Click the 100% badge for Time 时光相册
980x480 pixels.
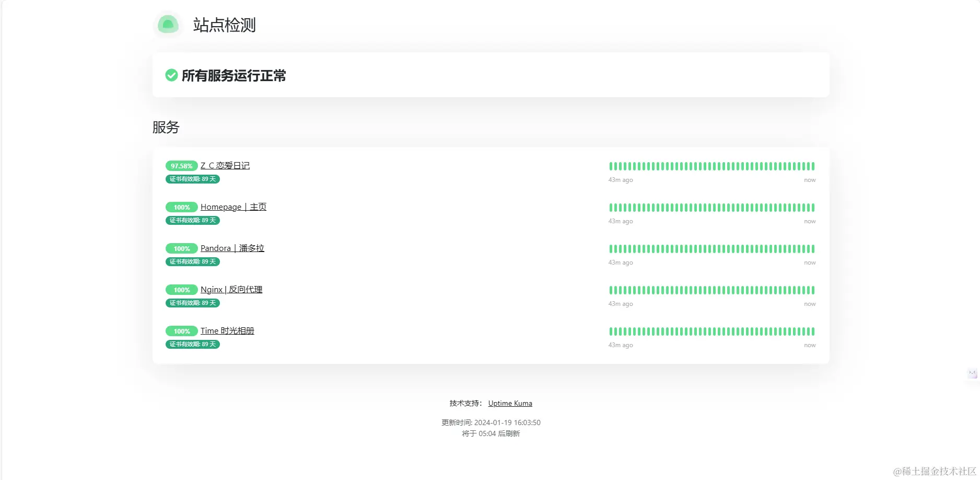pos(182,331)
